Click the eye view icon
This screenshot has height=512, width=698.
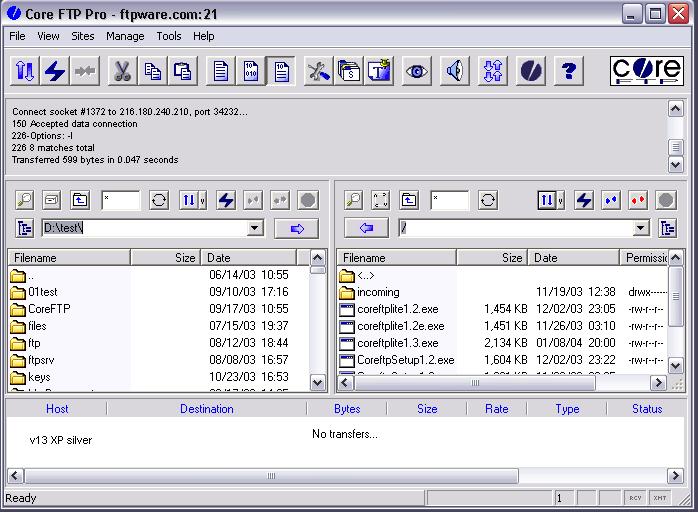coord(417,71)
